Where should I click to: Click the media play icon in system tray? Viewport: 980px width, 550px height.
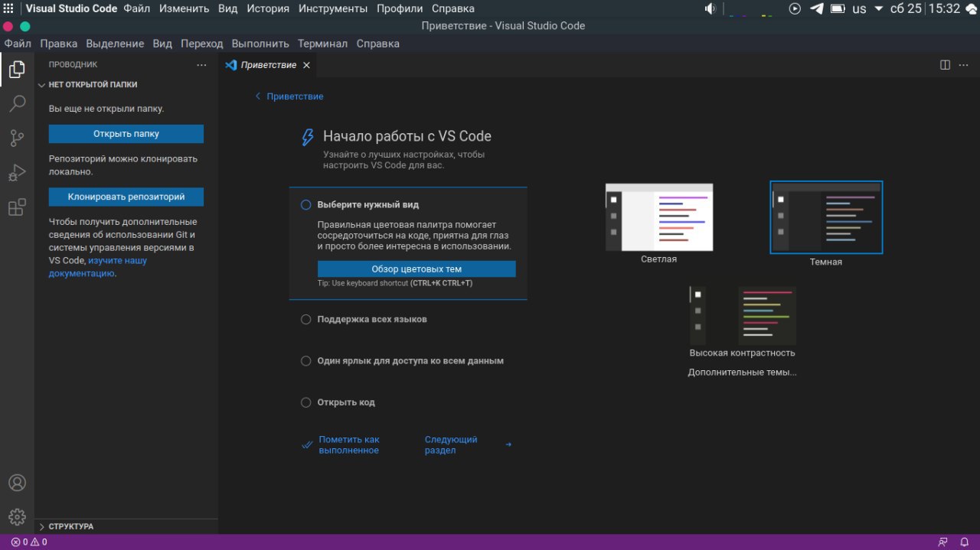click(795, 8)
